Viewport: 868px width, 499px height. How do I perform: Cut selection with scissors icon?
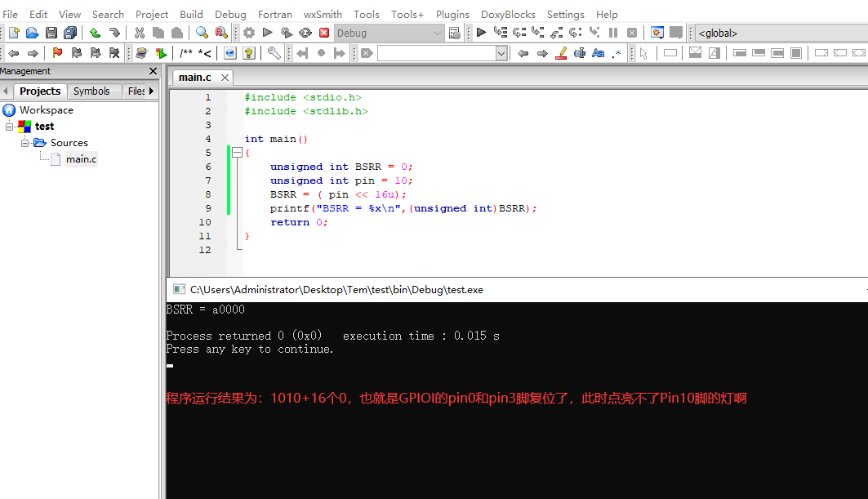(x=140, y=33)
